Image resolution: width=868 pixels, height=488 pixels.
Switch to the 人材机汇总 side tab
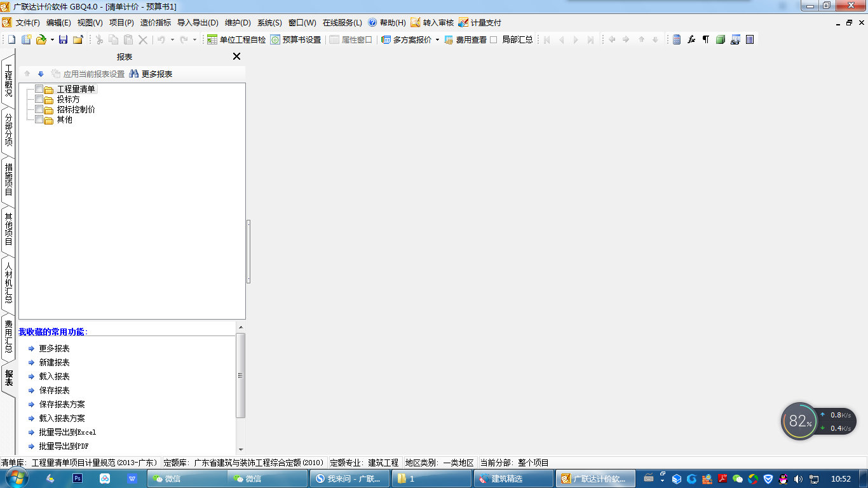(8, 283)
